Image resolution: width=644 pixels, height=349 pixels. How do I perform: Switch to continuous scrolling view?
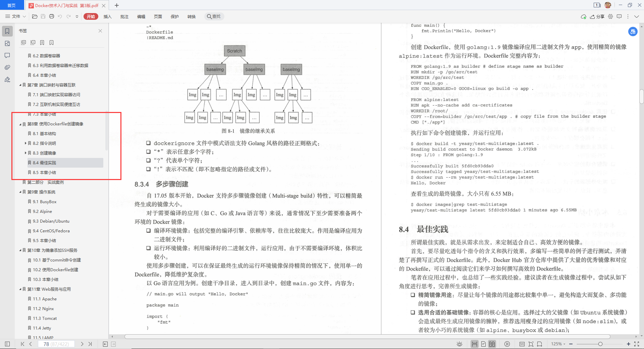click(x=474, y=344)
